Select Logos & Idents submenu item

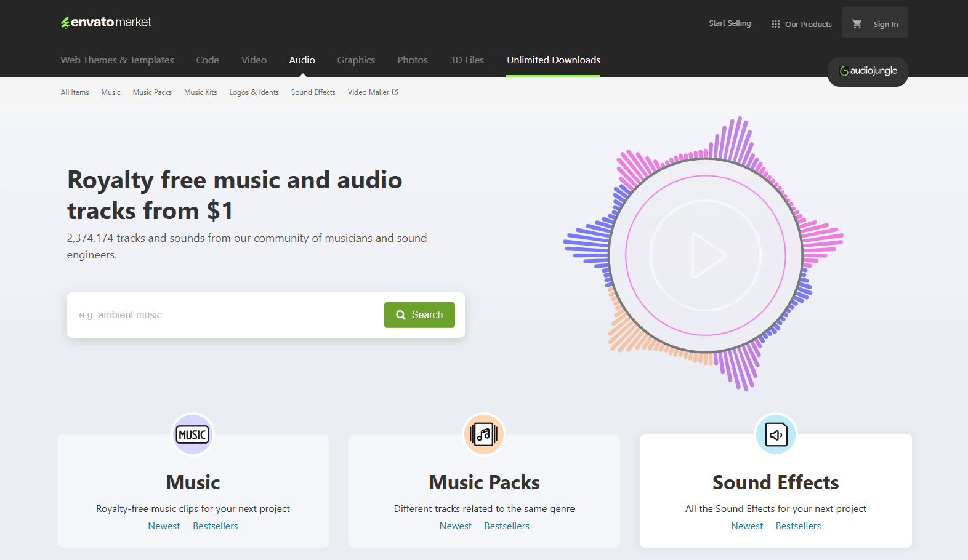[x=254, y=92]
